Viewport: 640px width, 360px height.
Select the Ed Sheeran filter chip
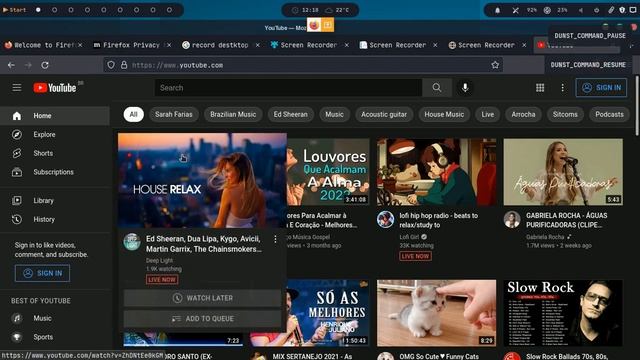pos(291,115)
